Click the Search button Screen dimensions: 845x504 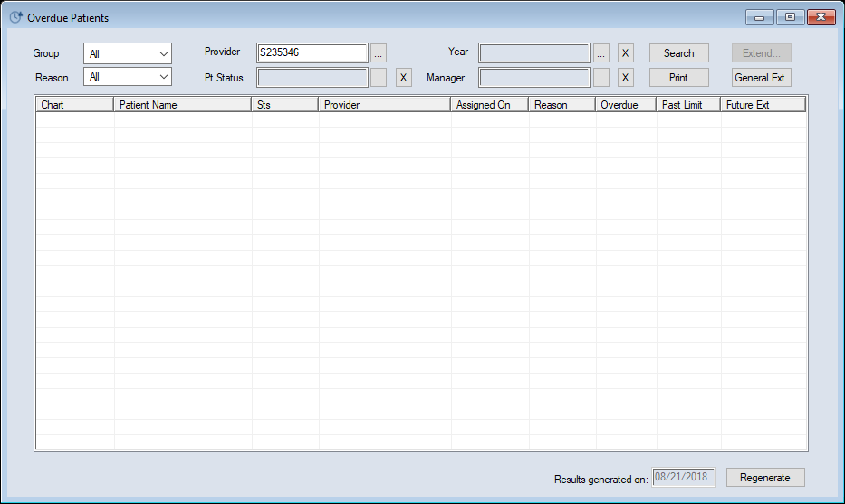[x=678, y=53]
